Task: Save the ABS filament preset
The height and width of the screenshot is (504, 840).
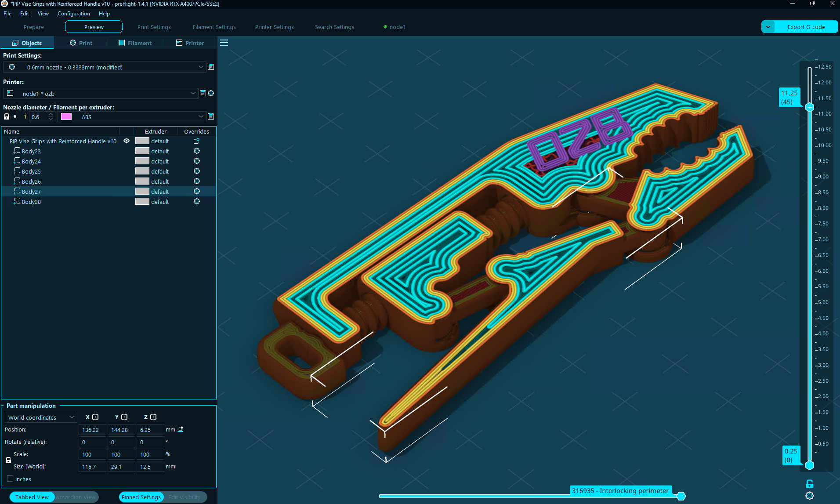Action: (x=211, y=116)
